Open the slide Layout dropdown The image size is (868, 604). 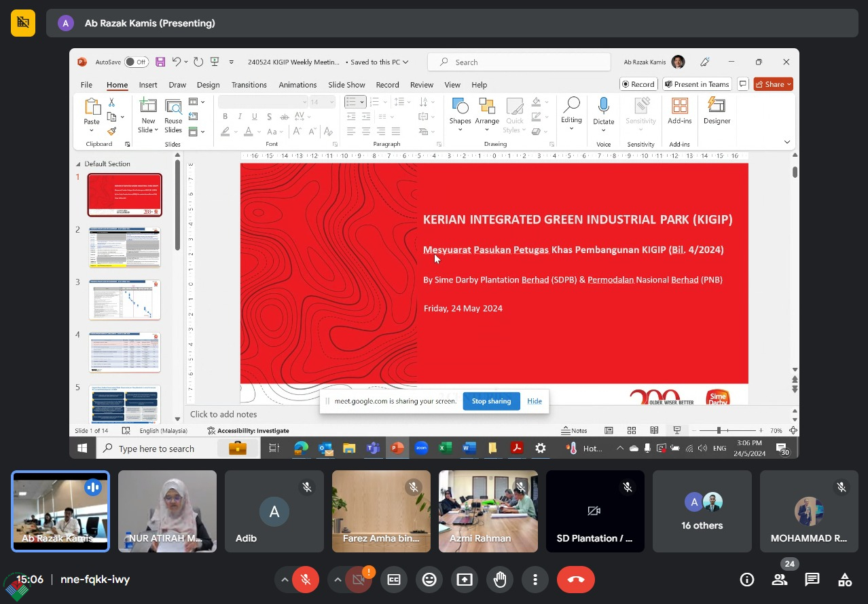pyautogui.click(x=196, y=102)
